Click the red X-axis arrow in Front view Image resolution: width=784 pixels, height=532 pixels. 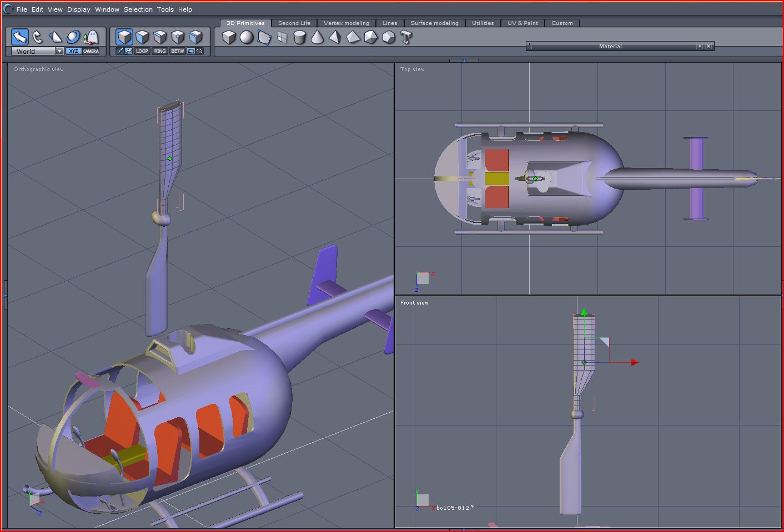(635, 362)
